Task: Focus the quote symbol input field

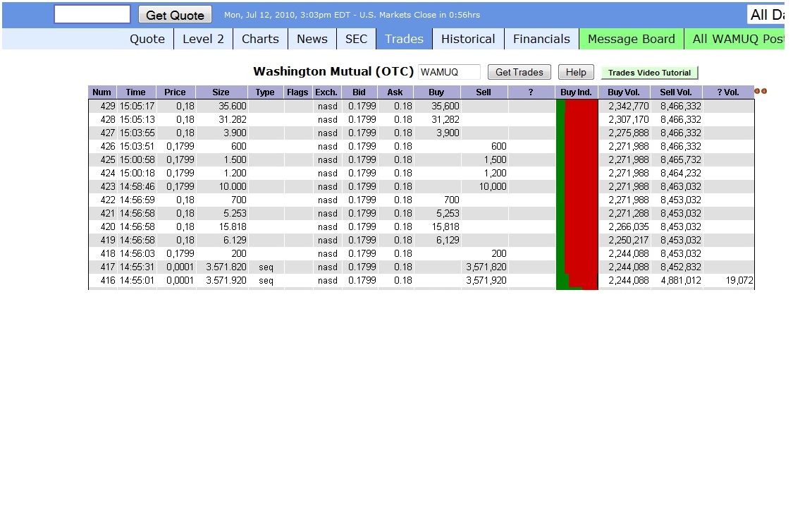Action: [92, 15]
